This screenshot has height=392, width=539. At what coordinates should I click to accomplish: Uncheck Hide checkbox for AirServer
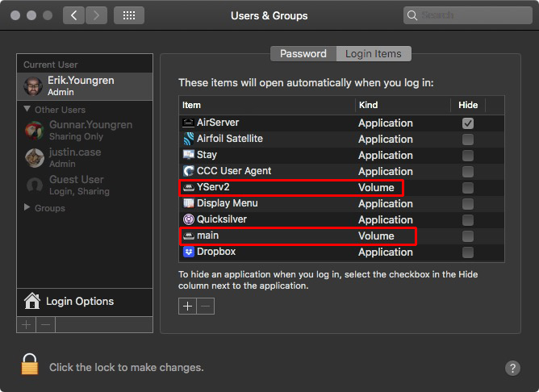468,123
